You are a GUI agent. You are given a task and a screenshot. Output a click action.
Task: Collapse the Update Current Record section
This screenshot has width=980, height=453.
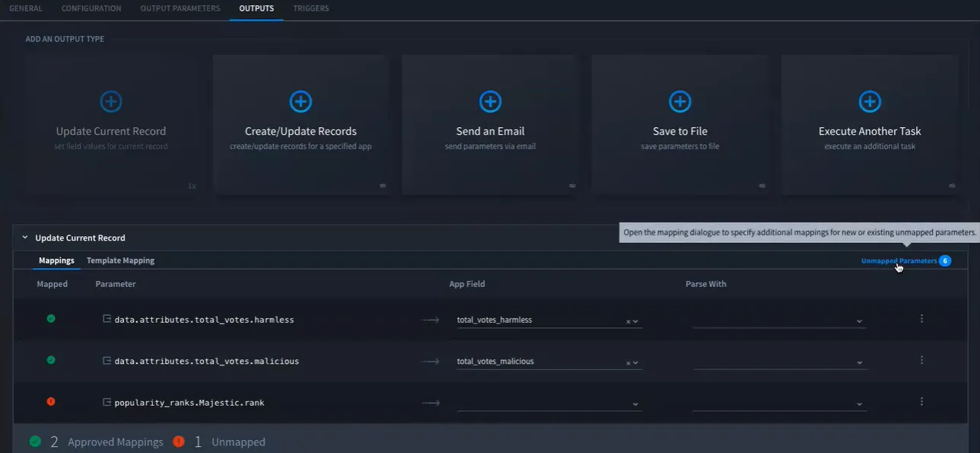pos(25,238)
